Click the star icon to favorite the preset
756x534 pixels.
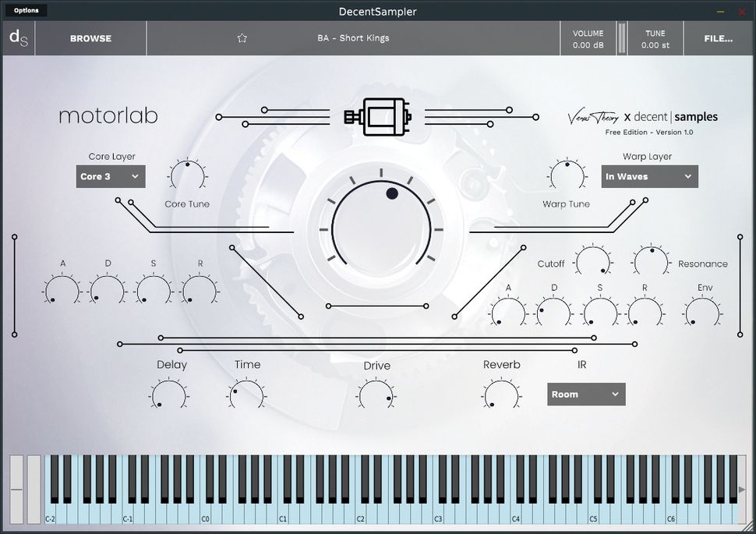click(242, 37)
